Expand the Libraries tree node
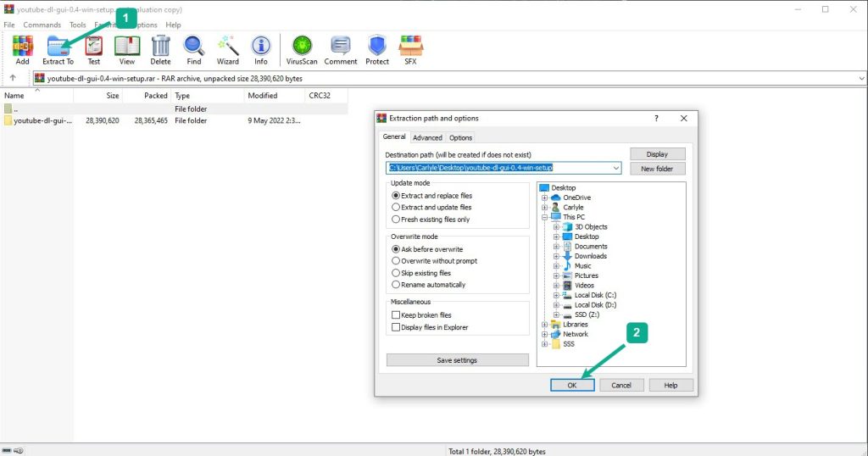 [x=545, y=325]
